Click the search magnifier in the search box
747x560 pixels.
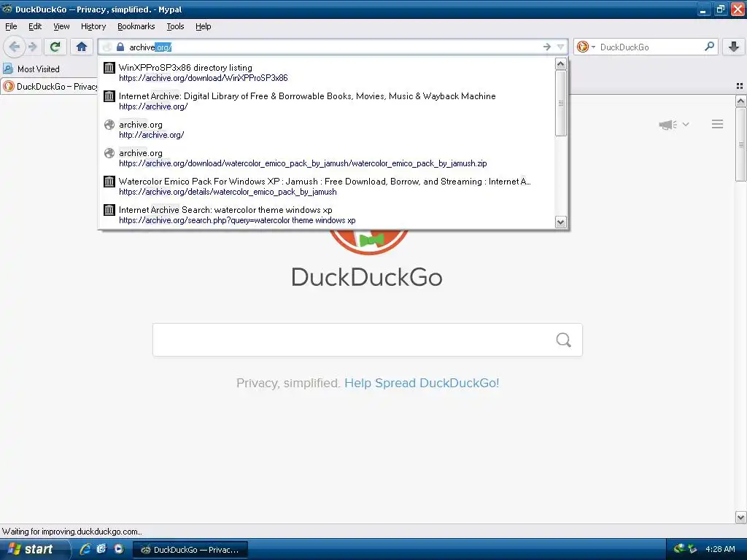709,46
